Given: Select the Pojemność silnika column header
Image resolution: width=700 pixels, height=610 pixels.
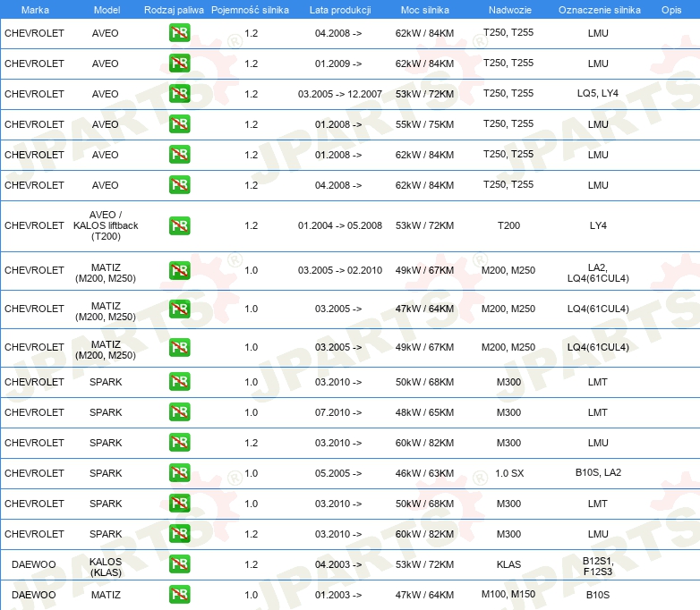Looking at the screenshot, I should (250, 10).
